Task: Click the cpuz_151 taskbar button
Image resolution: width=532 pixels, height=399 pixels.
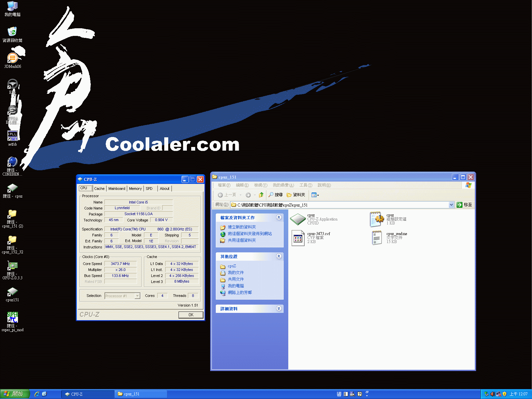Action: (141, 394)
